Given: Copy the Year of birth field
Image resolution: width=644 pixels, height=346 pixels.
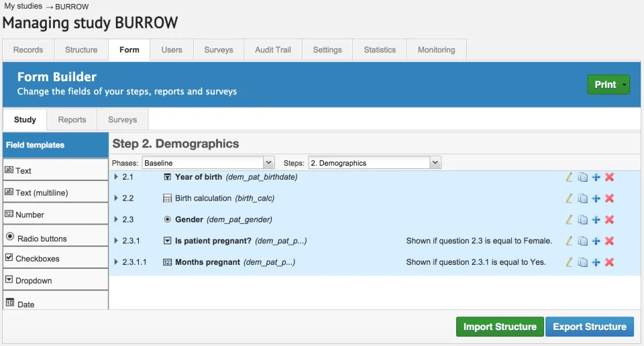Looking at the screenshot, I should (x=582, y=177).
